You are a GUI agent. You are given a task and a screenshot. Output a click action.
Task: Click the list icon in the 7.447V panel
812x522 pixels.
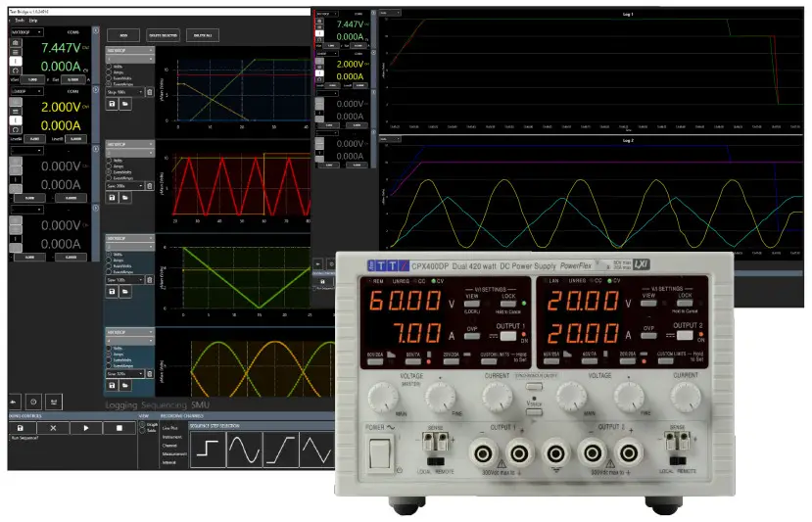[x=16, y=52]
